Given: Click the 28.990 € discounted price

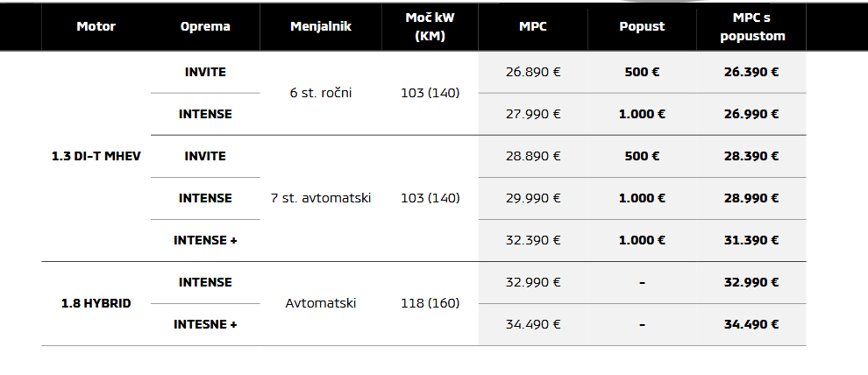Looking at the screenshot, I should [x=751, y=198].
